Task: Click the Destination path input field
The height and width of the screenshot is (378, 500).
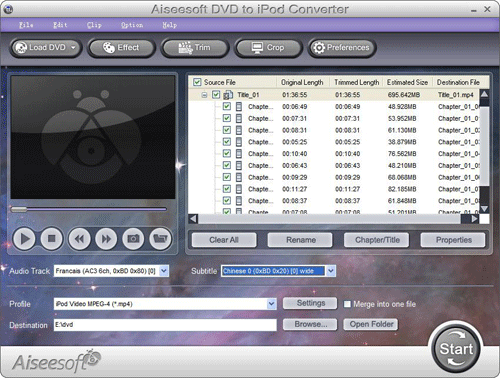Action: (x=165, y=325)
